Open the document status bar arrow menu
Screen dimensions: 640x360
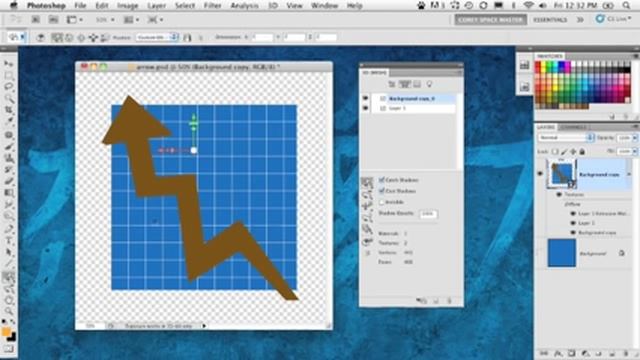click(204, 326)
